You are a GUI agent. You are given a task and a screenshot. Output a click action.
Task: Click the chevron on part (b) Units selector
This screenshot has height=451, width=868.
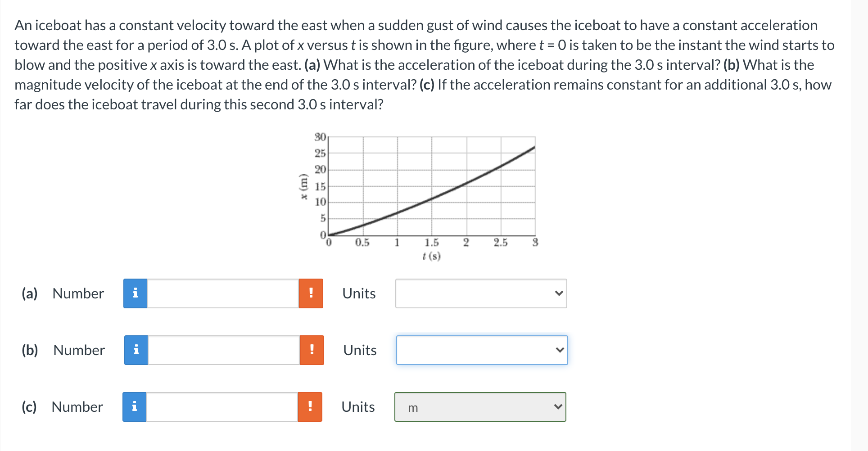point(560,350)
